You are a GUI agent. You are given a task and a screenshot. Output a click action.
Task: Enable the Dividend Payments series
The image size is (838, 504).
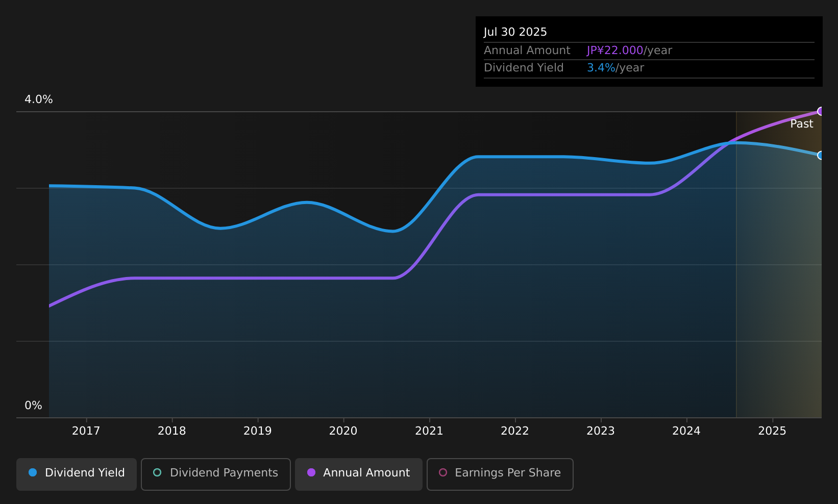pos(215,474)
